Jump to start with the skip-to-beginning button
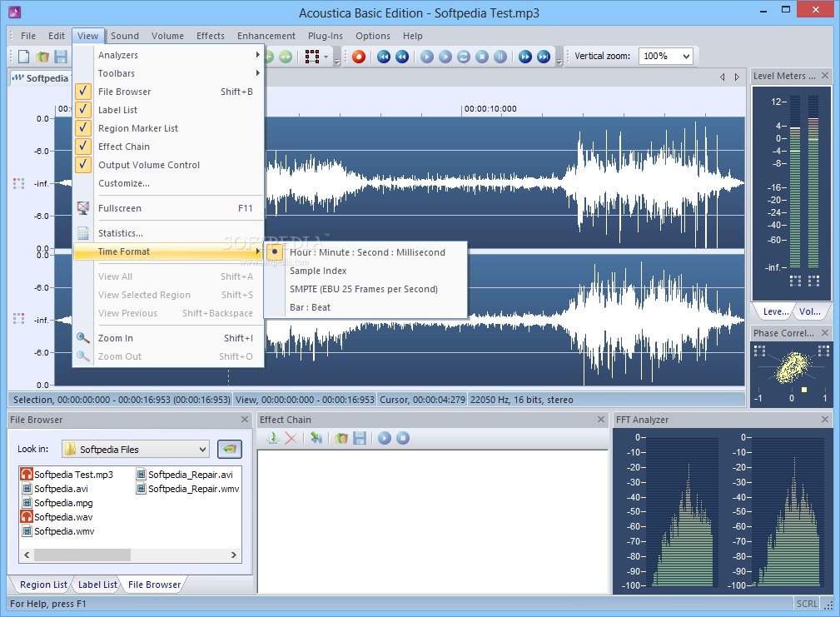 tap(384, 57)
